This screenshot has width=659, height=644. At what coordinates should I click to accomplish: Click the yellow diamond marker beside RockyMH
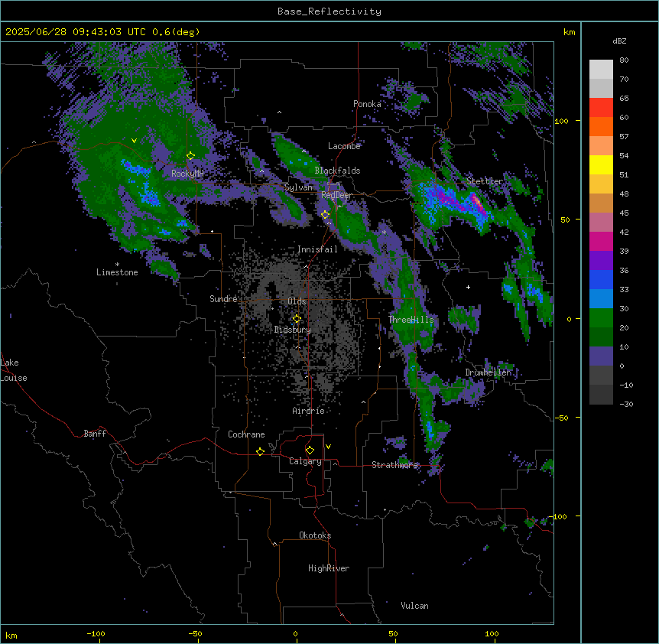[191, 155]
